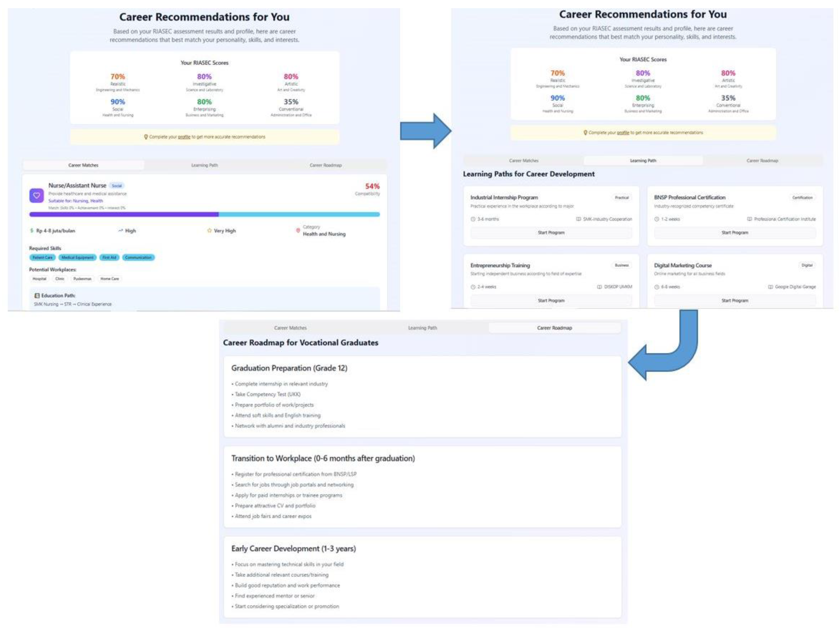This screenshot has height=631, width=840.
Task: Click the clock icon showing 3-6 months duration
Action: pyautogui.click(x=474, y=219)
